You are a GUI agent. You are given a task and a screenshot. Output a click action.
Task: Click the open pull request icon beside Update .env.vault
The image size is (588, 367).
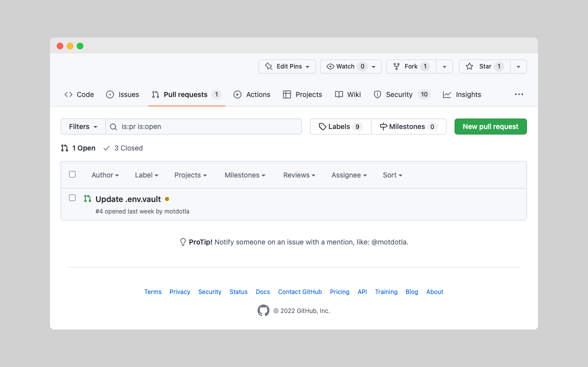(x=87, y=199)
